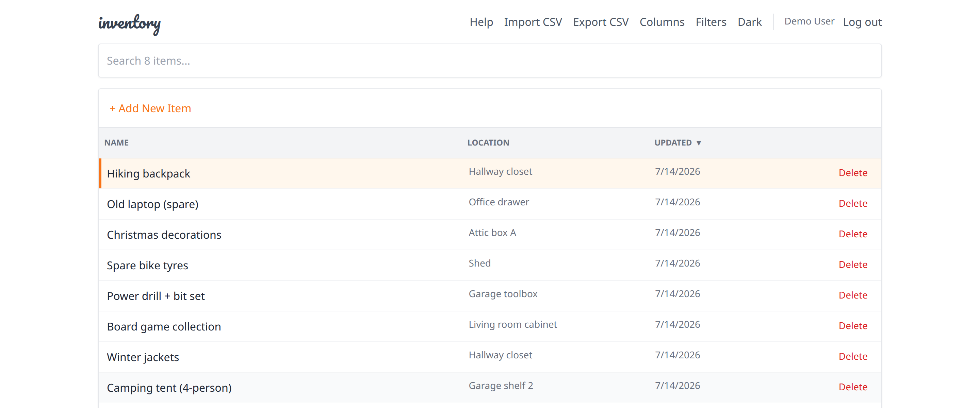980x408 pixels.
Task: Click Hallway closet location of Hiking backpack
Action: tap(500, 171)
